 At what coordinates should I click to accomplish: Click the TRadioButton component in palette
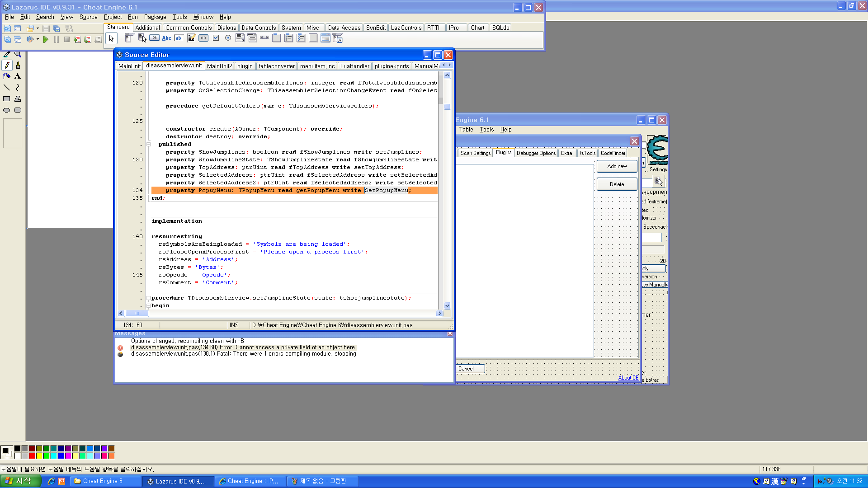pos(228,38)
